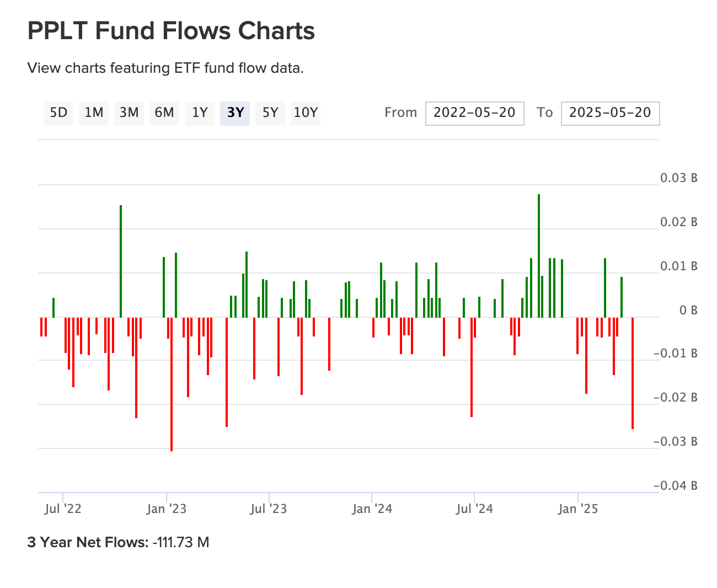
Task: Click the −0.03 B y-axis label
Action: 676,442
